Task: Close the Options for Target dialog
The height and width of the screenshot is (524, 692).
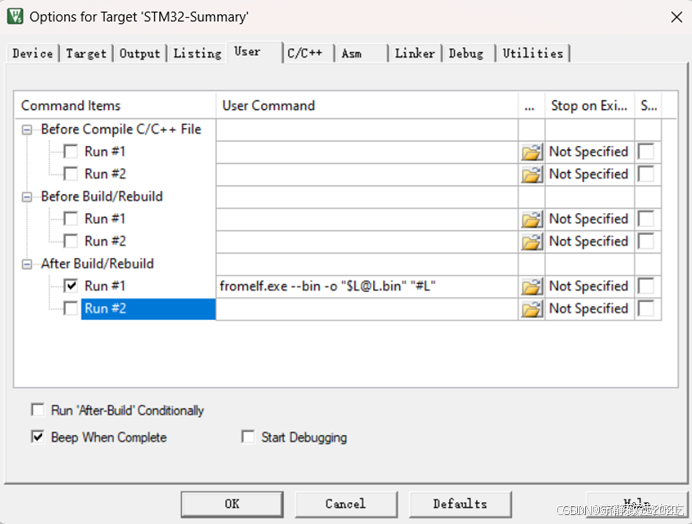Action: click(x=676, y=17)
